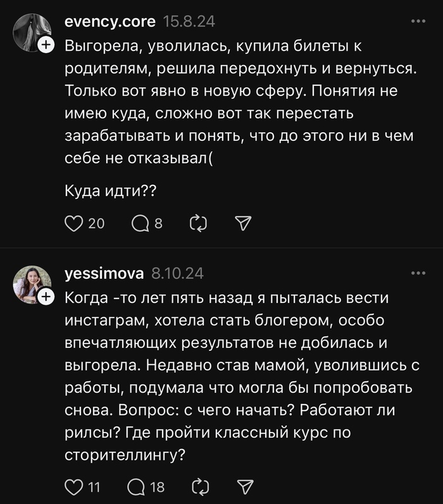Open more options for yessimova post
This screenshot has width=443, height=504.
(418, 273)
